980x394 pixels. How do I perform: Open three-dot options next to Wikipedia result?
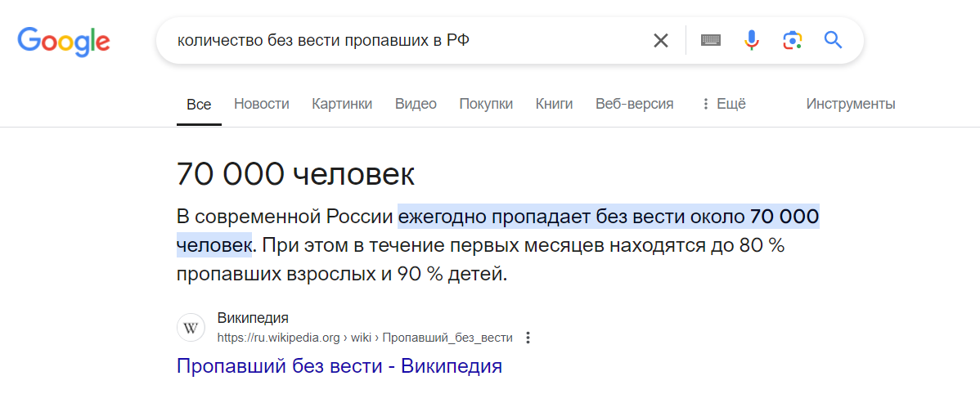pos(528,338)
